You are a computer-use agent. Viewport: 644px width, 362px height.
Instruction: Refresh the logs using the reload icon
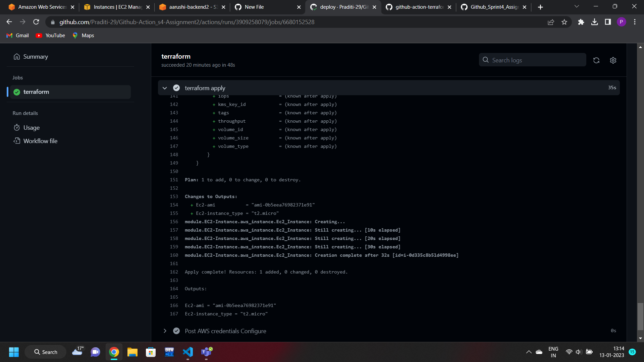[x=596, y=60]
